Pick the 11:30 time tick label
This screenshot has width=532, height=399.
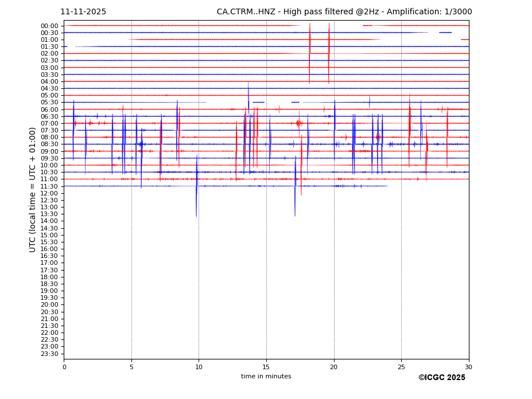click(x=49, y=186)
